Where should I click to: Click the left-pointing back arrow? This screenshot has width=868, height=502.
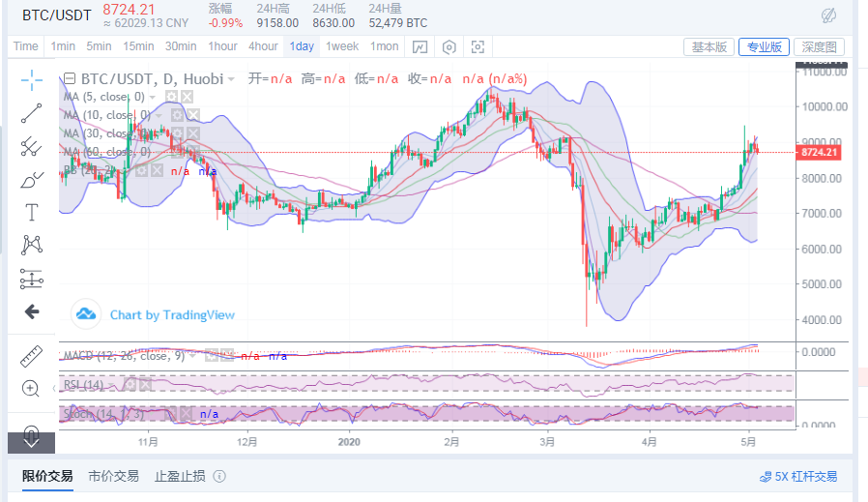click(x=32, y=311)
